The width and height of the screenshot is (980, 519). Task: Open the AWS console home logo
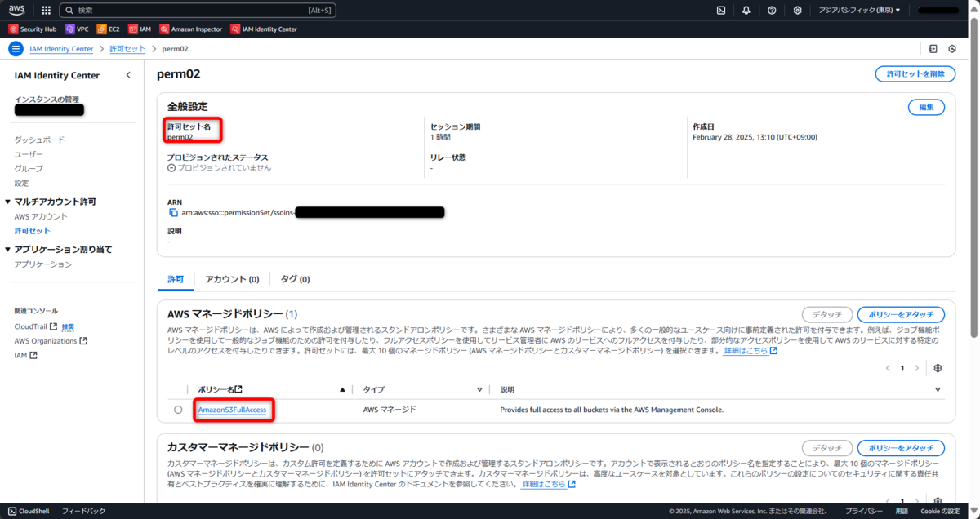[x=17, y=10]
